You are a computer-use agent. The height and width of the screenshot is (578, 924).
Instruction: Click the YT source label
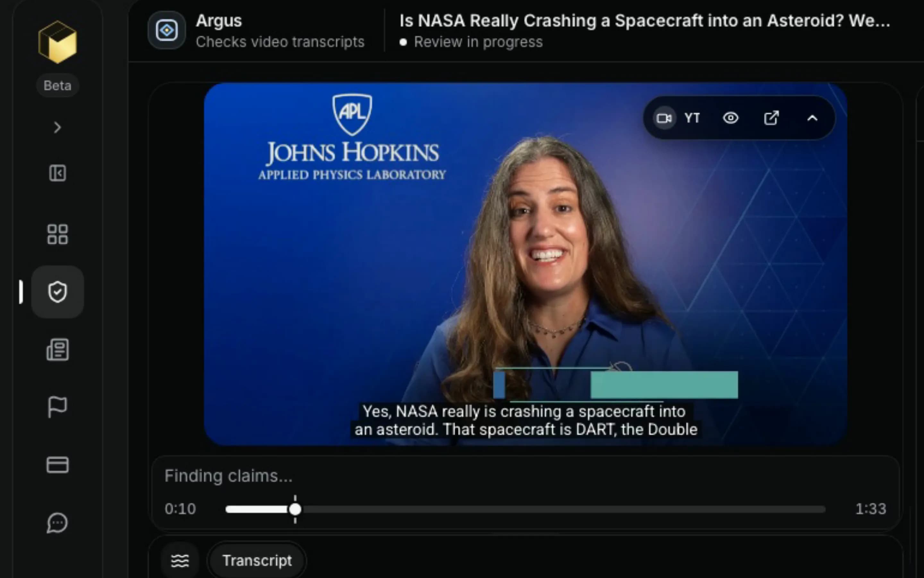692,118
